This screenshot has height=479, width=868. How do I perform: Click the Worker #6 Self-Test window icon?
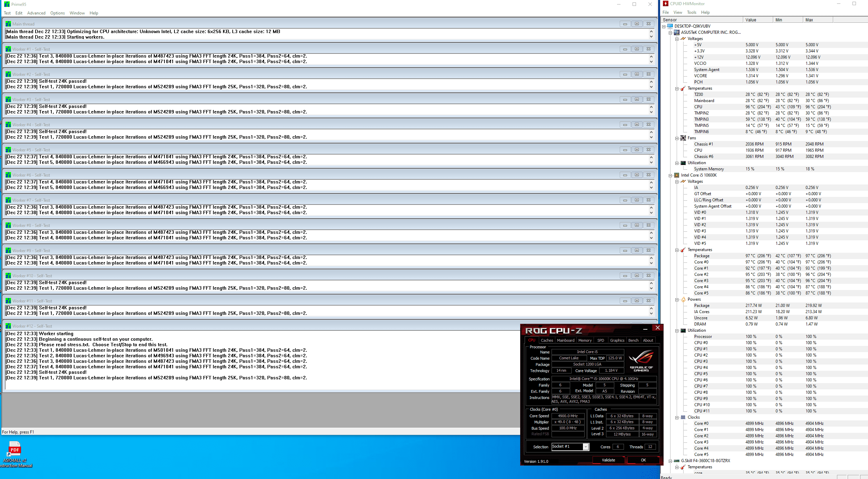[x=8, y=175]
